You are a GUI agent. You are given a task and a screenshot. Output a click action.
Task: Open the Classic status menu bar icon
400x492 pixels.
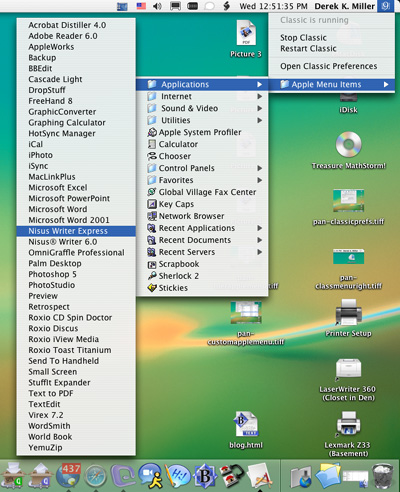[386, 6]
